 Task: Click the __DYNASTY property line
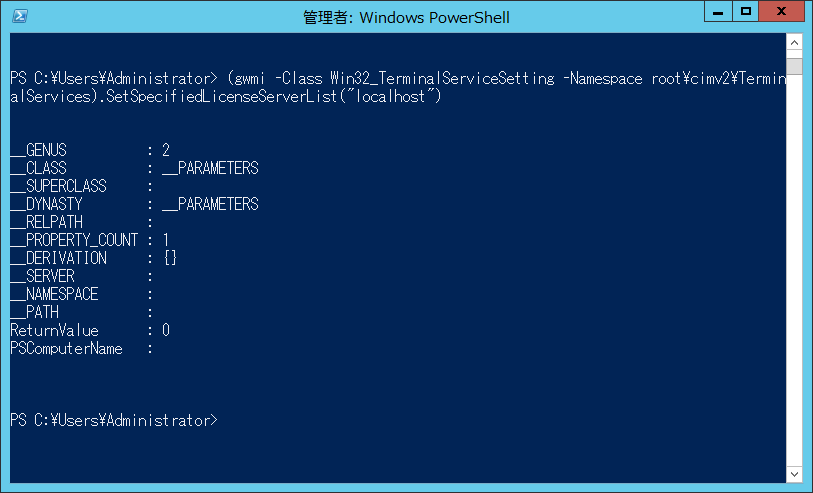click(134, 204)
